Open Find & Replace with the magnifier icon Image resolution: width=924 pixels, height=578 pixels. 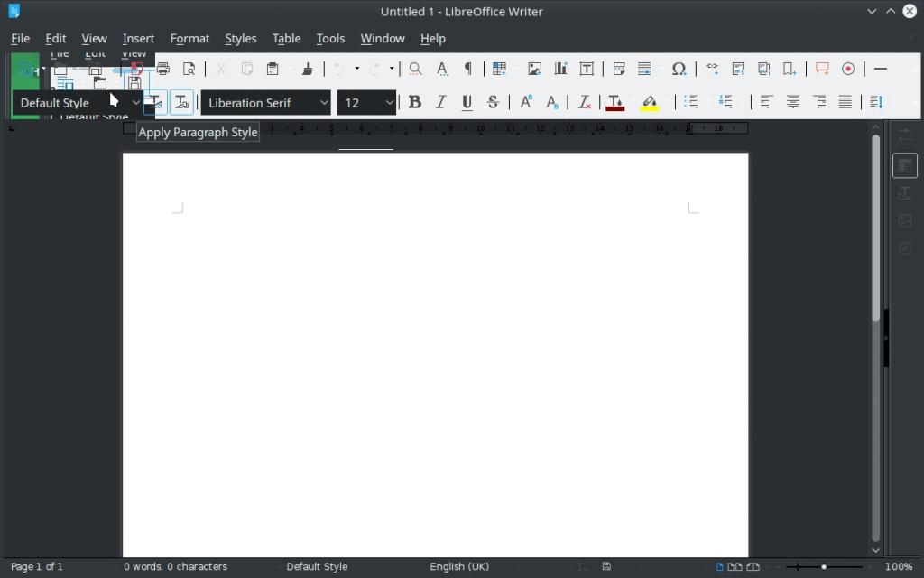(415, 69)
